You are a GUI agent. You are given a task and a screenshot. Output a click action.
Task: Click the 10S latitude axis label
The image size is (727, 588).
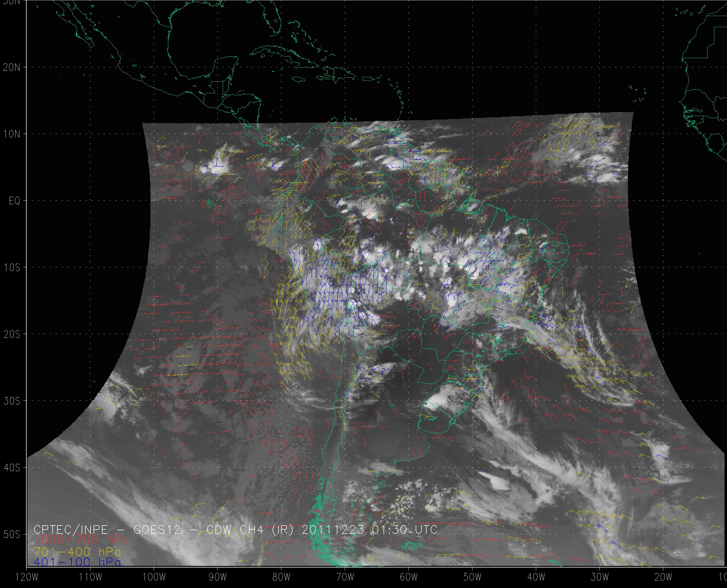click(x=12, y=268)
